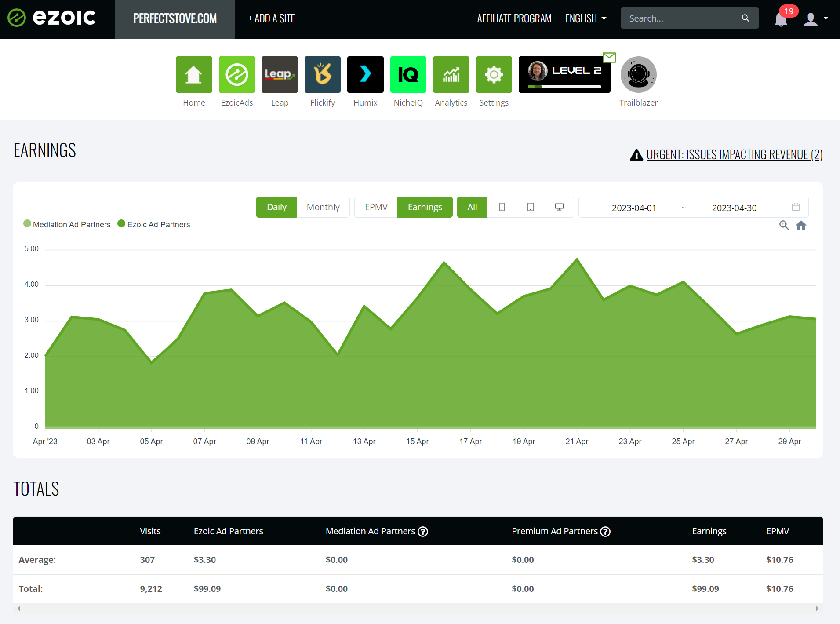The width and height of the screenshot is (840, 624).
Task: Open the Leap tool icon
Action: (x=280, y=74)
